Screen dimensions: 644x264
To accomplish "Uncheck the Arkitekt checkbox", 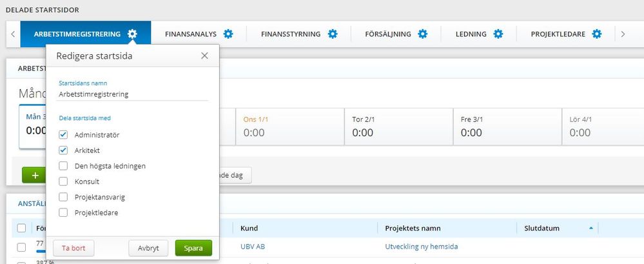I will click(63, 150).
